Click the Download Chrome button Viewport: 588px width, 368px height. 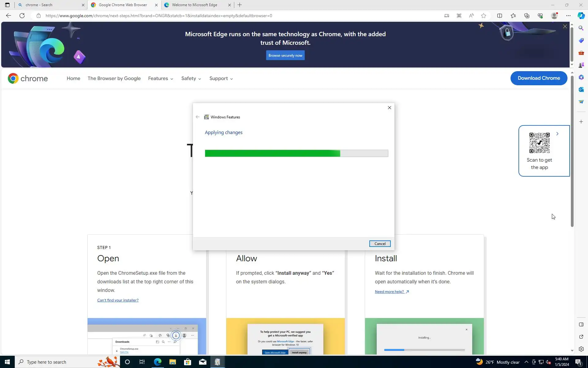pyautogui.click(x=539, y=78)
